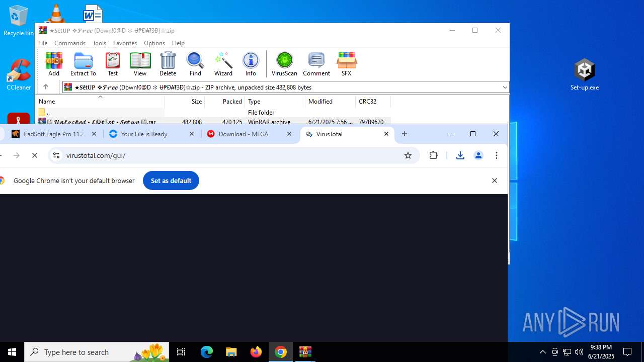Open Help menu in WinRAR

pos(178,43)
